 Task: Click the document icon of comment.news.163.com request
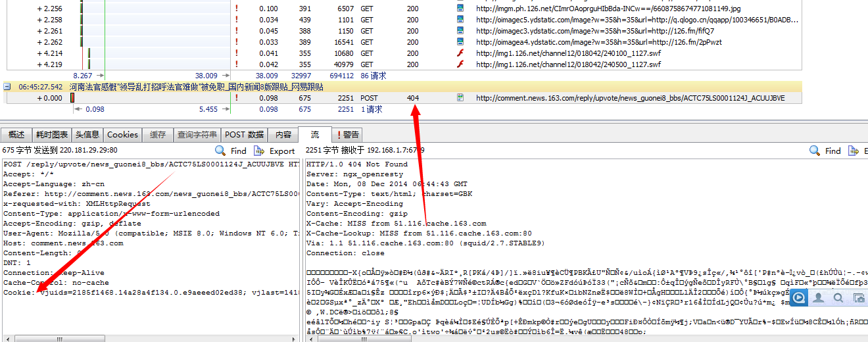tap(460, 98)
